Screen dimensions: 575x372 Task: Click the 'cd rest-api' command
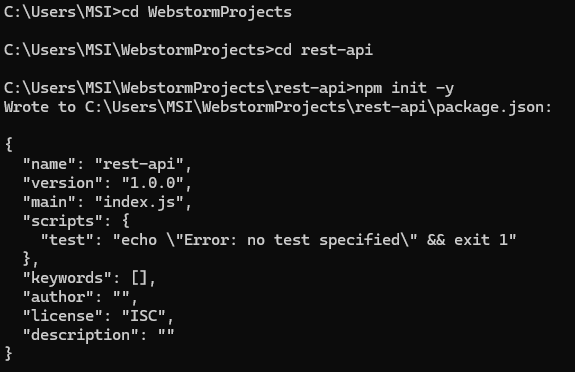pos(323,50)
